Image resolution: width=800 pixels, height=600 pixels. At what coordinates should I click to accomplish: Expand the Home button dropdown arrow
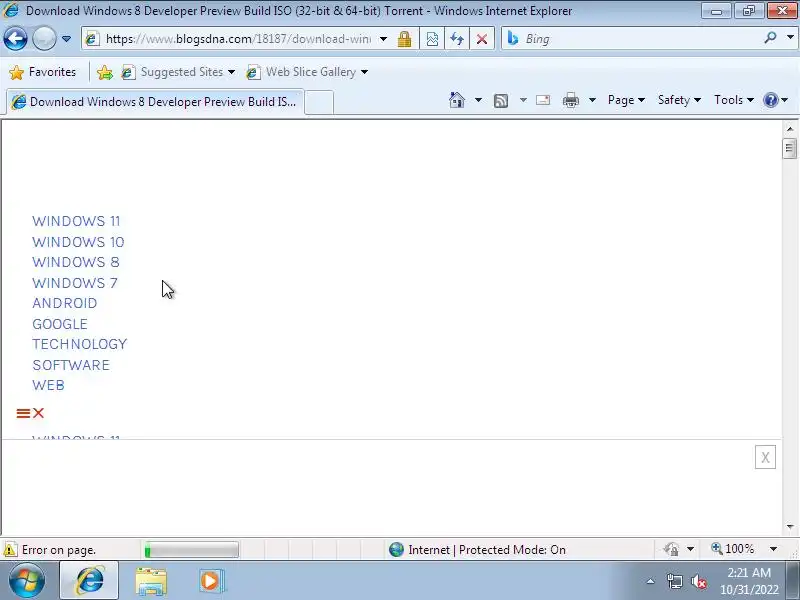478,100
